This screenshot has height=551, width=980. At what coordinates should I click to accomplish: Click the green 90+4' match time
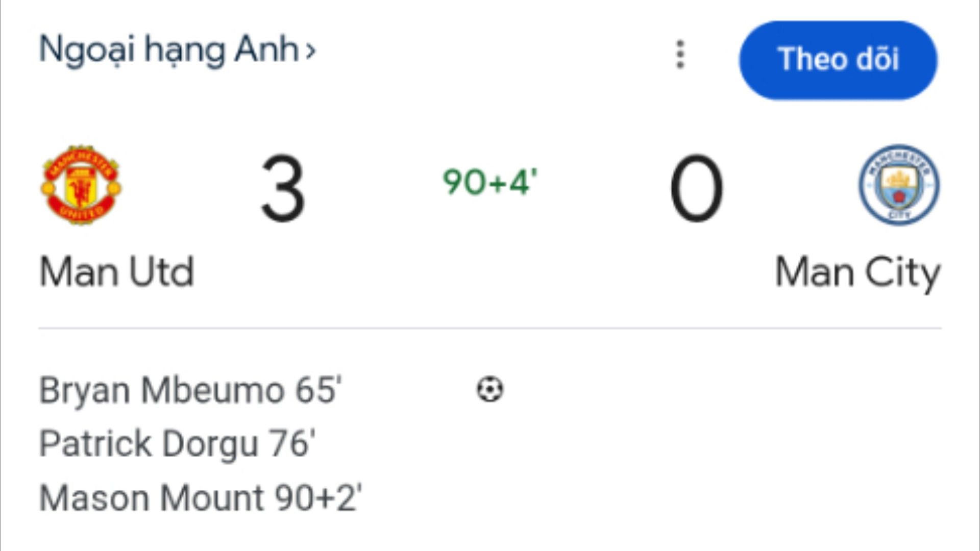point(490,182)
